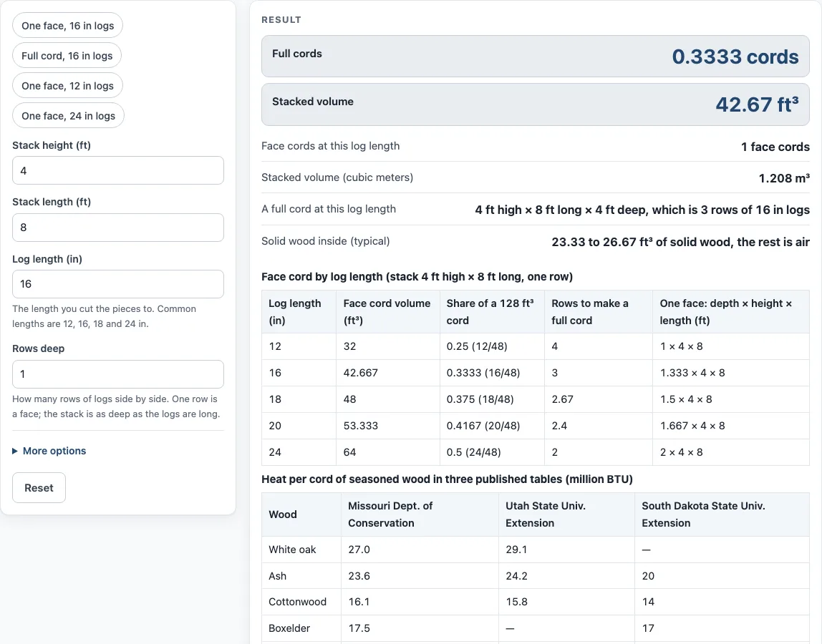Click the 24 in log length row
This screenshot has height=644, width=822.
tap(536, 452)
